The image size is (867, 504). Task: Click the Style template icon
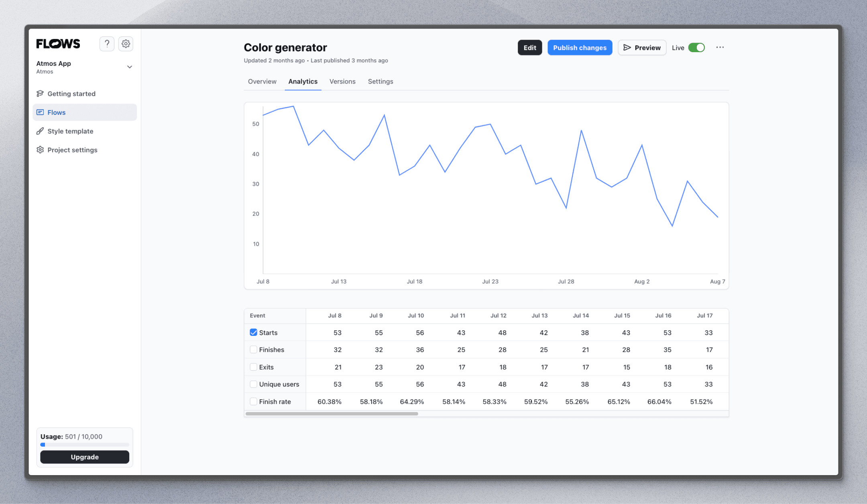coord(40,131)
